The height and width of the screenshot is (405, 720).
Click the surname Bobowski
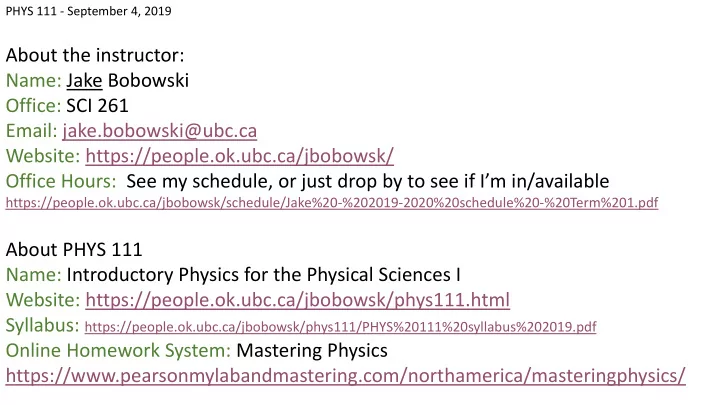pos(148,81)
